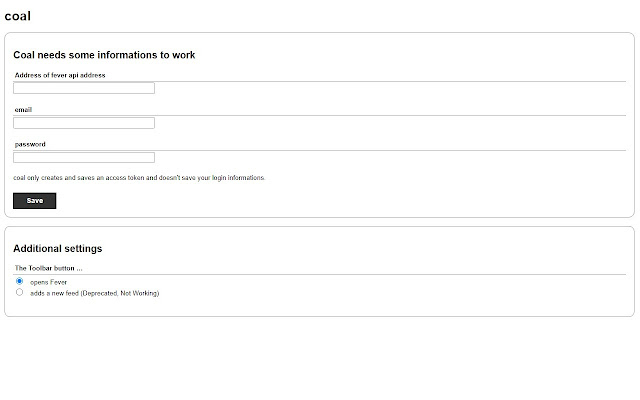
Task: Click blank page area below settings panels
Action: (x=320, y=360)
